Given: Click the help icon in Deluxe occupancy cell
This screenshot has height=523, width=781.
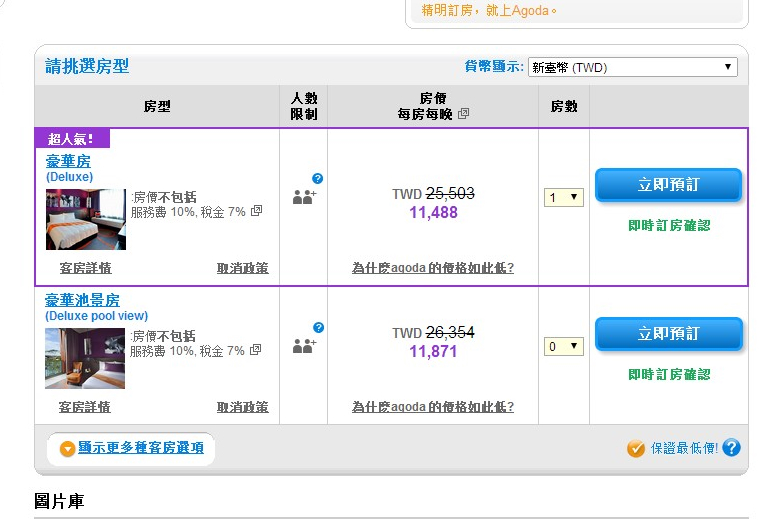Looking at the screenshot, I should [317, 178].
